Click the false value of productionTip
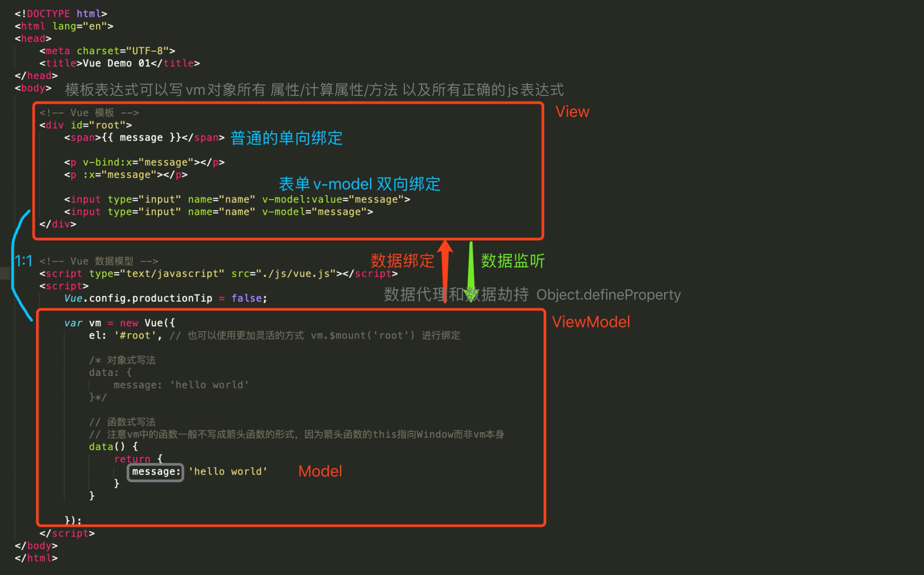924x575 pixels. tap(247, 298)
